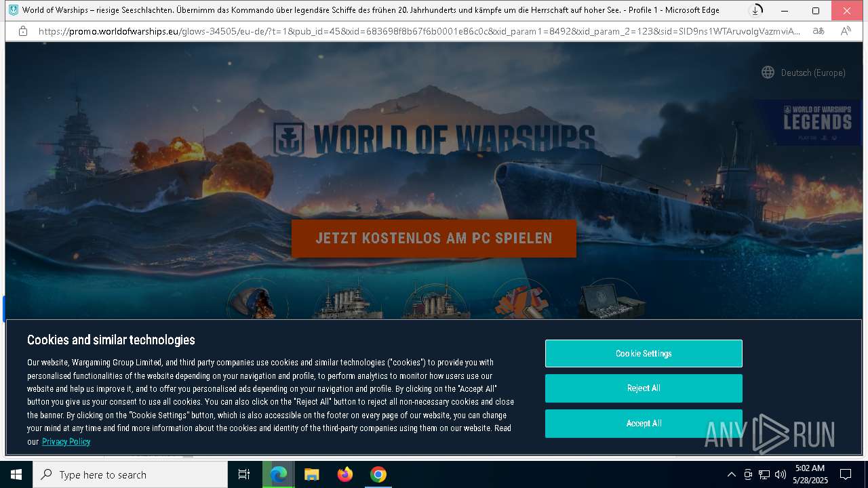Click the Edge page favicon in title bar
The height and width of the screenshot is (488, 868).
(14, 10)
